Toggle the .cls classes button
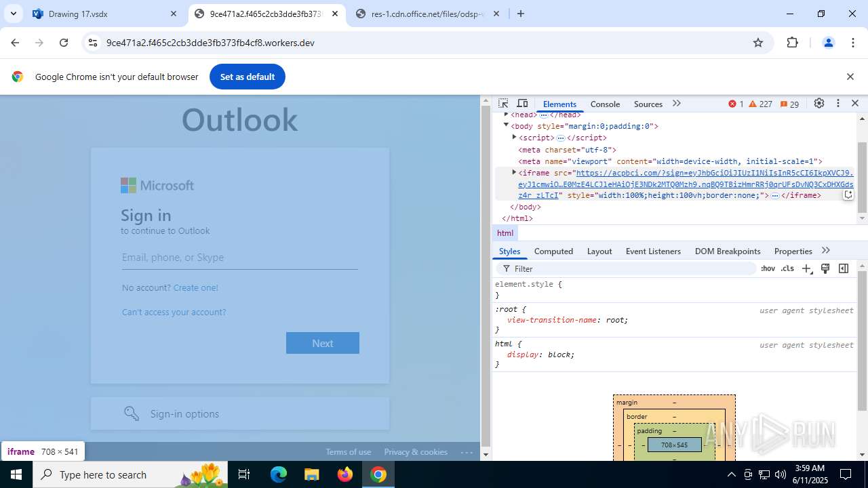Viewport: 868px width, 488px height. pyautogui.click(x=787, y=268)
